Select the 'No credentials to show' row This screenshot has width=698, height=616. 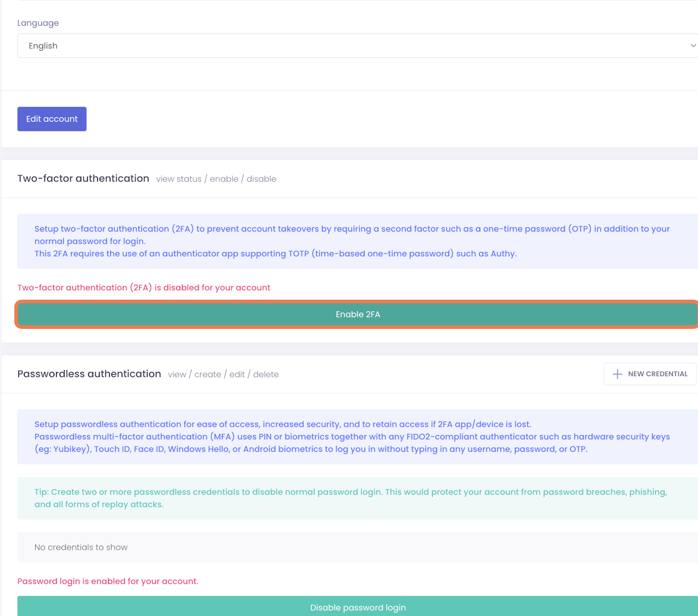point(357,547)
